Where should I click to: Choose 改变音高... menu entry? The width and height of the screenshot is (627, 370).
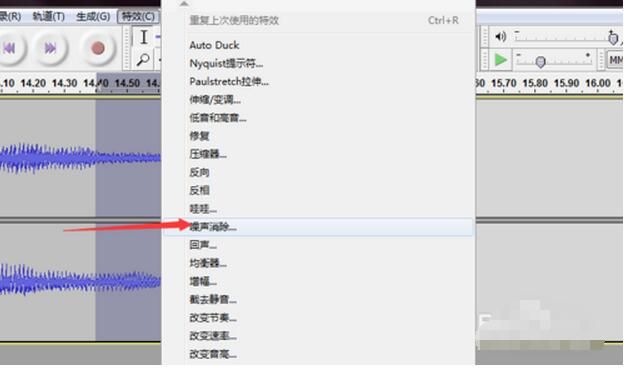click(213, 354)
